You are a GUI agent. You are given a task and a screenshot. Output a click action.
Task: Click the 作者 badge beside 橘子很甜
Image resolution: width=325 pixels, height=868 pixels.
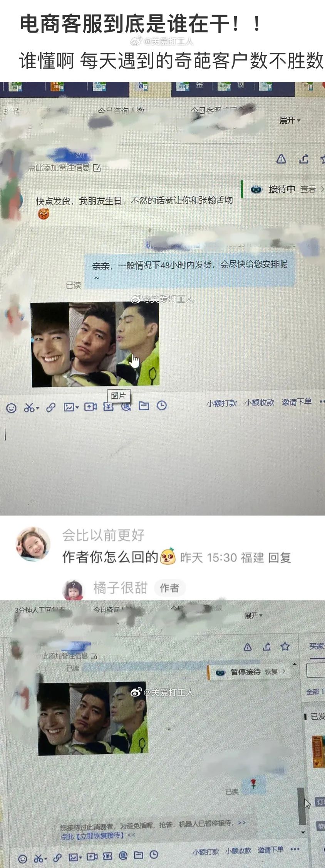[x=169, y=588]
